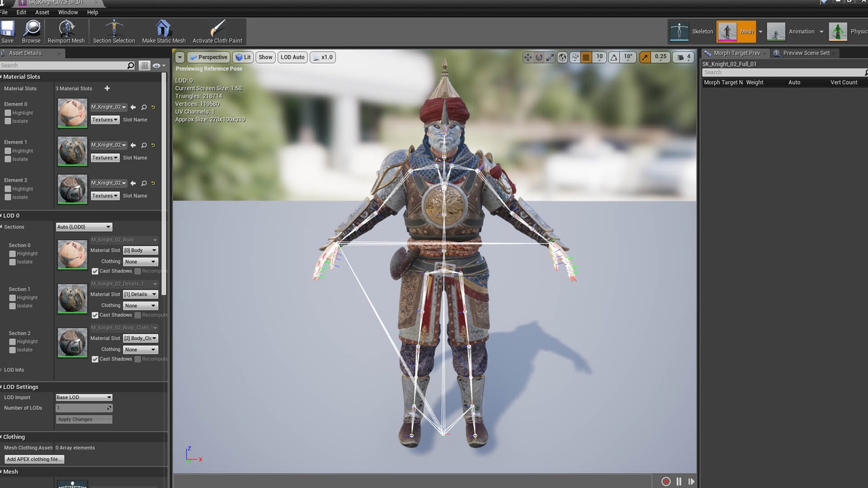The height and width of the screenshot is (488, 868).
Task: Open the surface snapping options icon
Action: 574,58
